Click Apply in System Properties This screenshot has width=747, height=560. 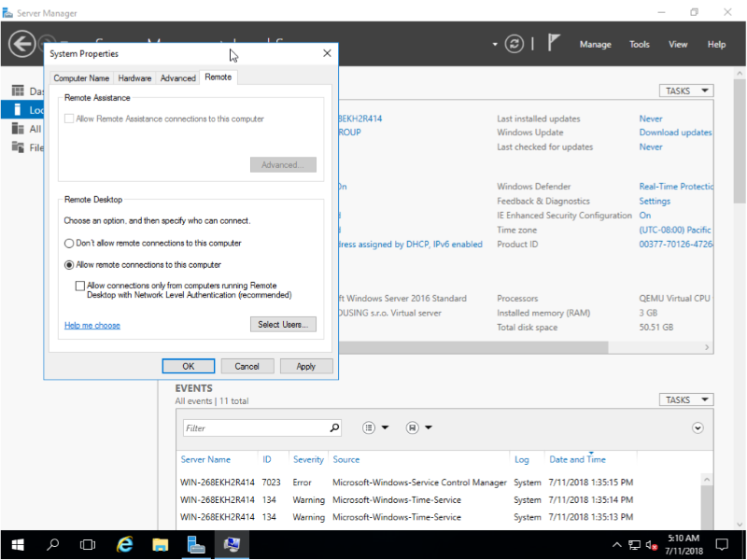(x=306, y=366)
